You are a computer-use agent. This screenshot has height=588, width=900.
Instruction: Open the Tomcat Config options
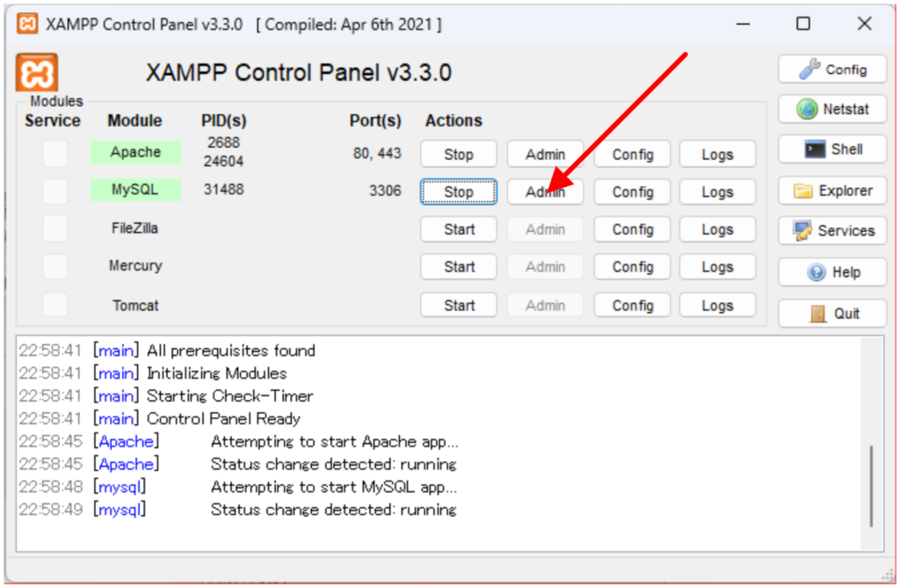point(632,305)
